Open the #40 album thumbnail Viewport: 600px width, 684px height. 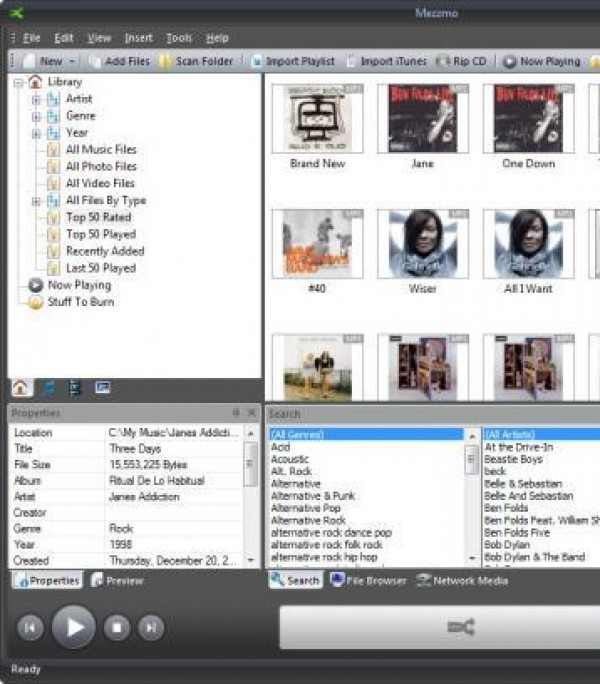point(317,244)
